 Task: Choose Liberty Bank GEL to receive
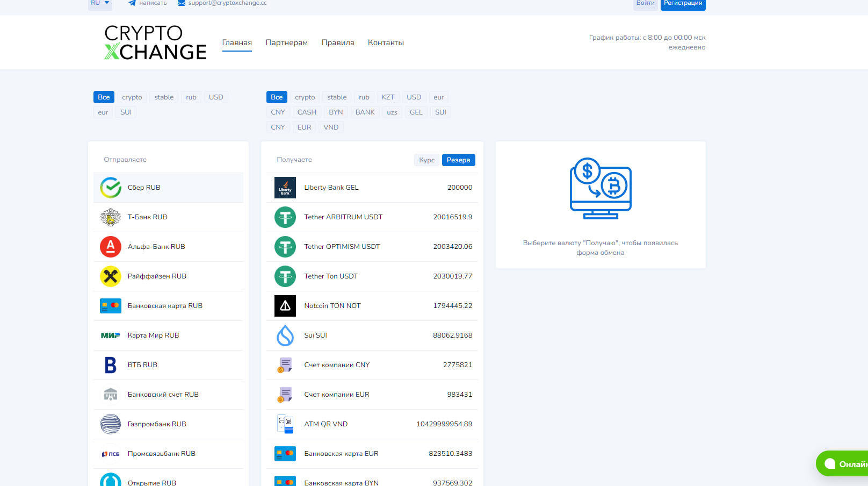click(x=372, y=188)
